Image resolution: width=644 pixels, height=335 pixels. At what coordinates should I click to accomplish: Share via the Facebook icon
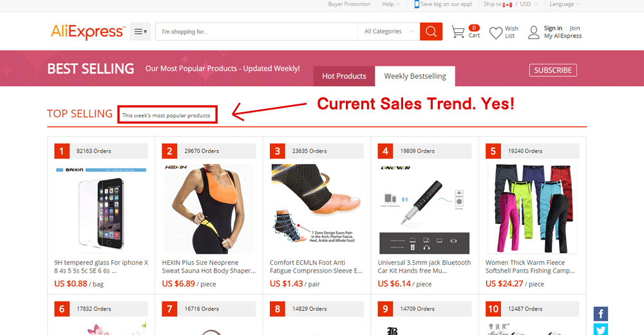600,314
